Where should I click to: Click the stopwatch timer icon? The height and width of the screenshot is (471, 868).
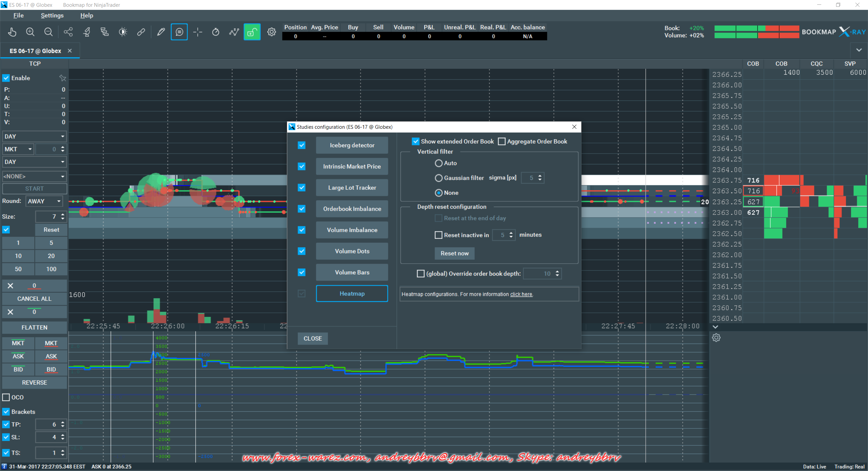216,32
